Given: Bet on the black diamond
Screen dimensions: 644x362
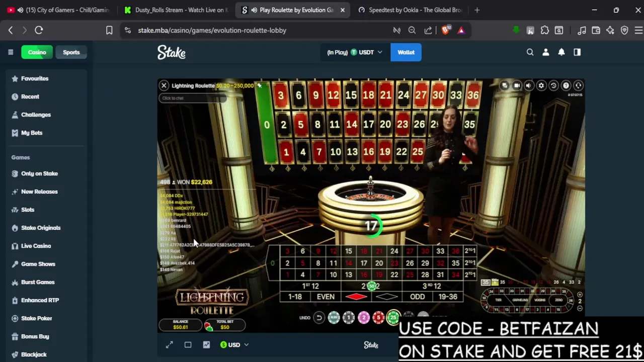Looking at the screenshot, I should (x=387, y=297).
